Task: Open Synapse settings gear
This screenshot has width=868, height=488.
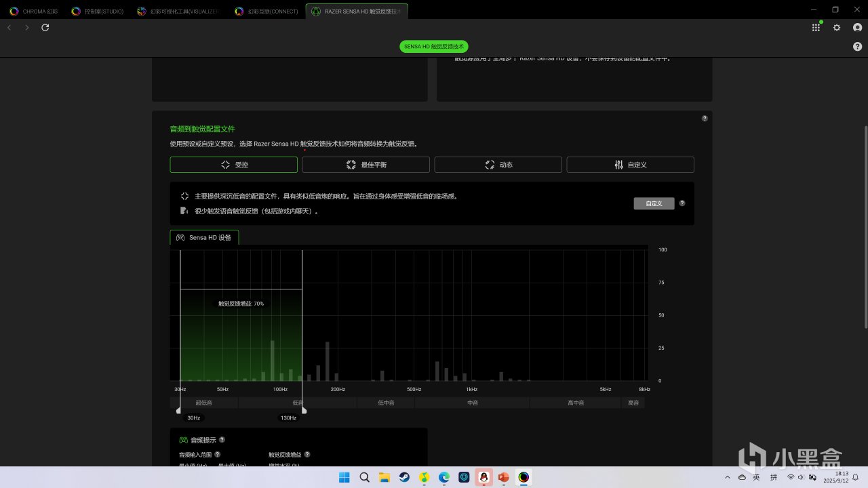Action: pyautogui.click(x=837, y=28)
